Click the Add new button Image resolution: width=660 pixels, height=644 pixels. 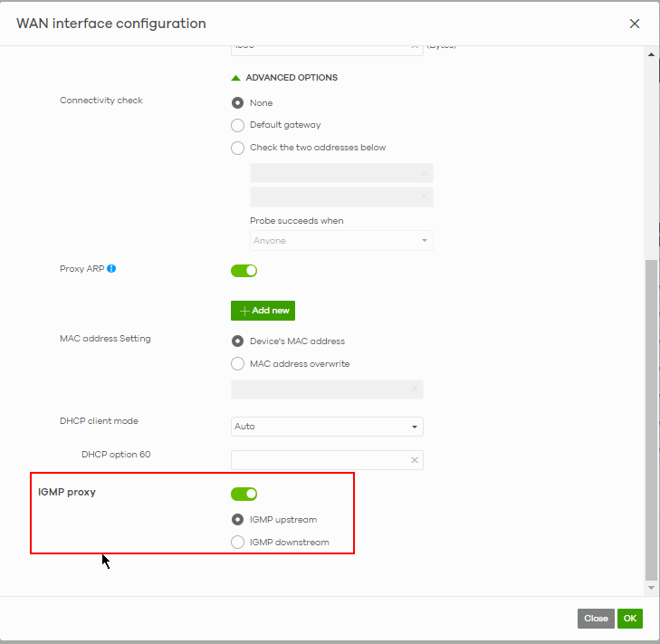(x=263, y=311)
